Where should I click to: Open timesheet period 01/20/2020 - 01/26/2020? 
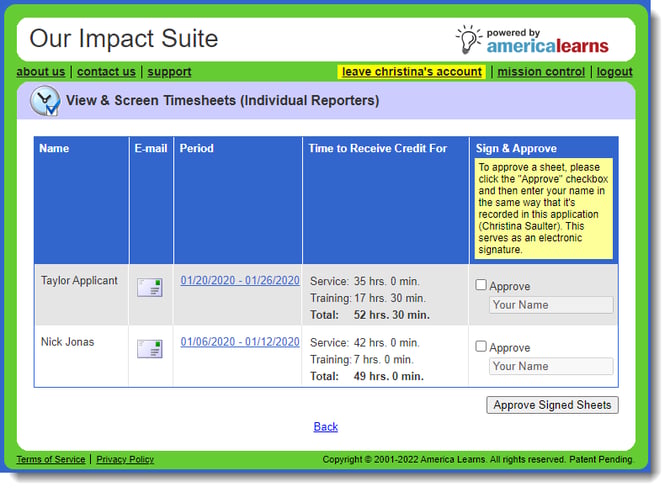tap(240, 281)
